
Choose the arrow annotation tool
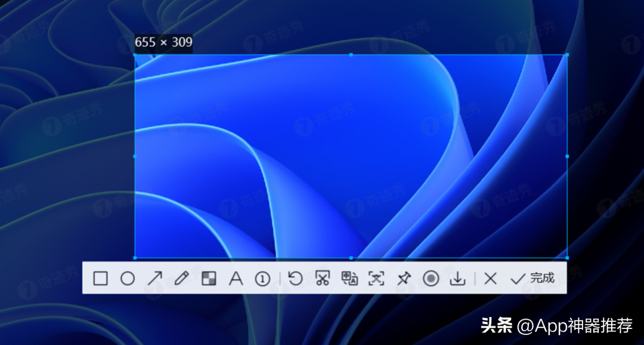[x=155, y=278]
